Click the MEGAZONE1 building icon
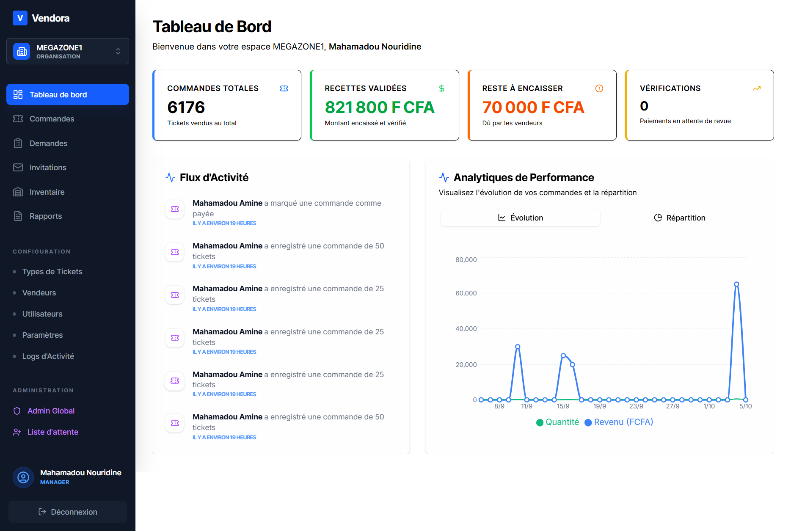 click(22, 51)
